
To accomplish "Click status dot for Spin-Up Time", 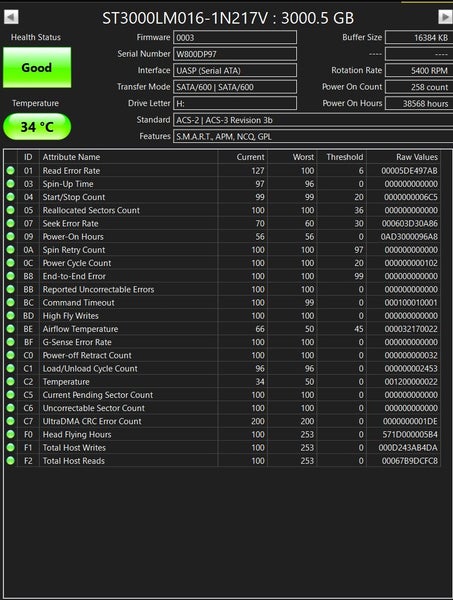I will pos(11,184).
